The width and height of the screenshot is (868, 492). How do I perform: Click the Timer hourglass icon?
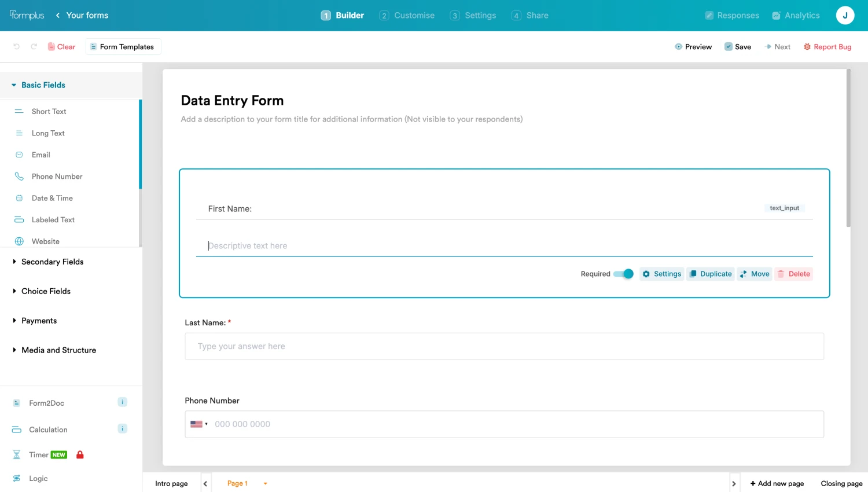tap(17, 455)
